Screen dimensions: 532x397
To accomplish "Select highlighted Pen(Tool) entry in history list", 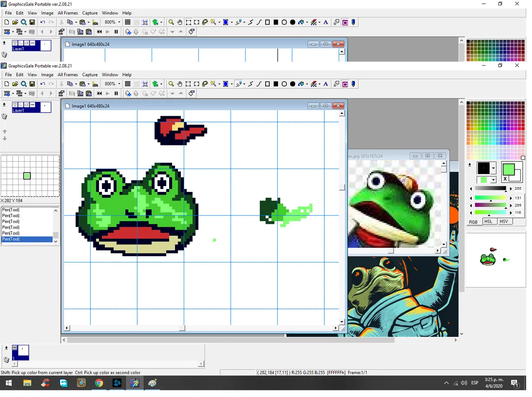I will (27, 239).
